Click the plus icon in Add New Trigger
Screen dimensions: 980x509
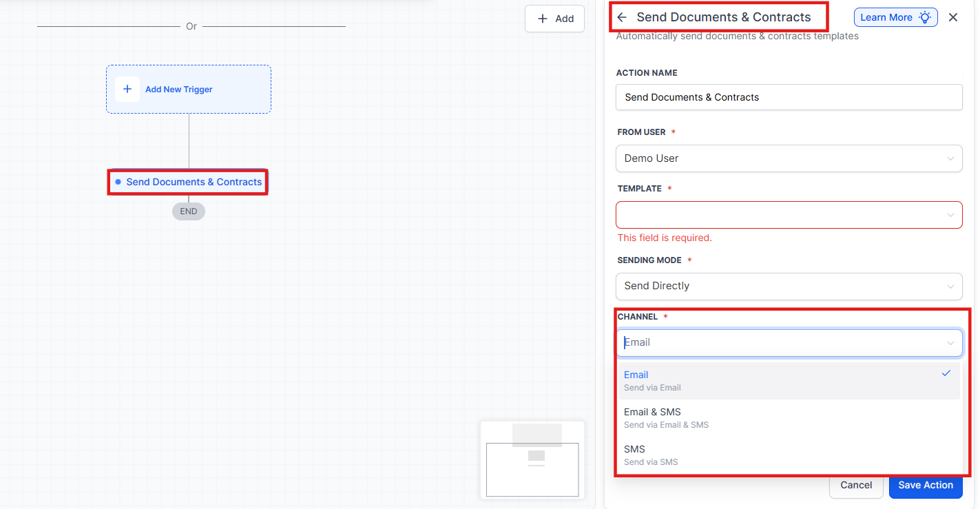(x=127, y=90)
